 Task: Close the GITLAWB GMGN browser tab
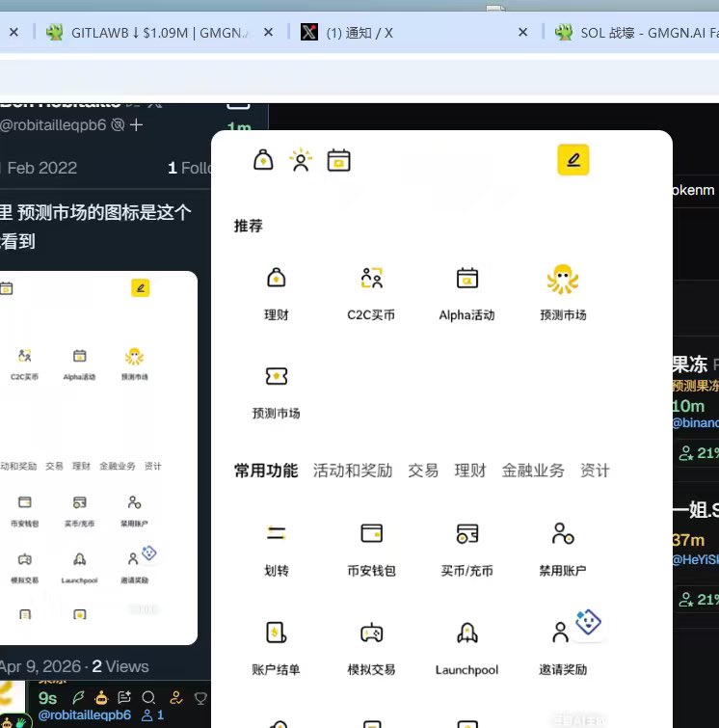point(268,33)
